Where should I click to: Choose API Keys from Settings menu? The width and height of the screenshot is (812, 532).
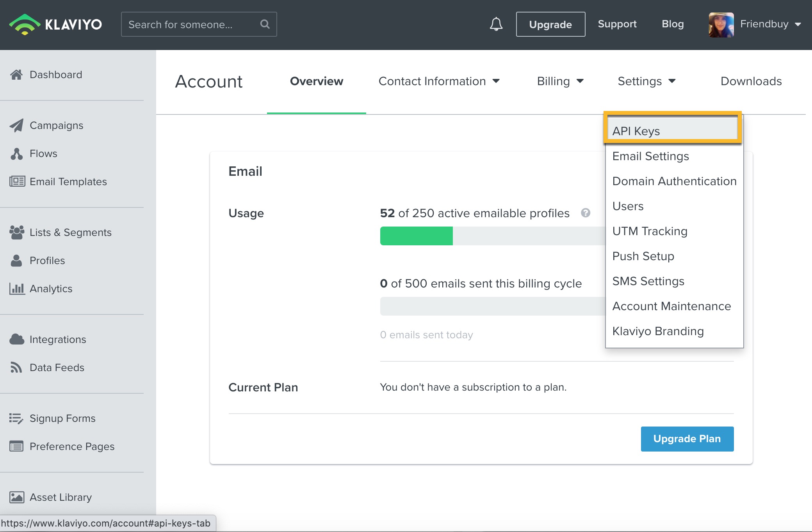(672, 131)
